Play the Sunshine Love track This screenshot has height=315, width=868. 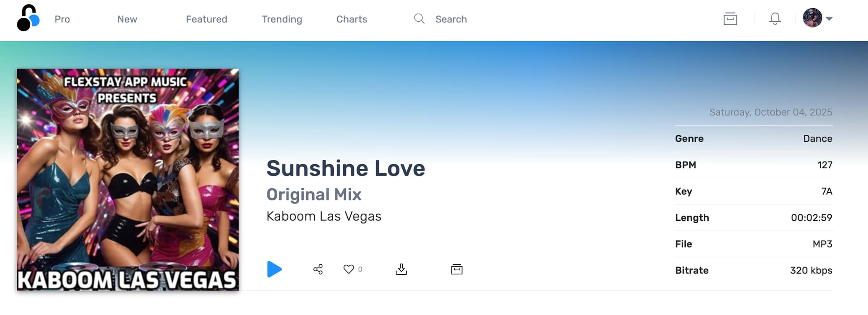click(x=274, y=269)
